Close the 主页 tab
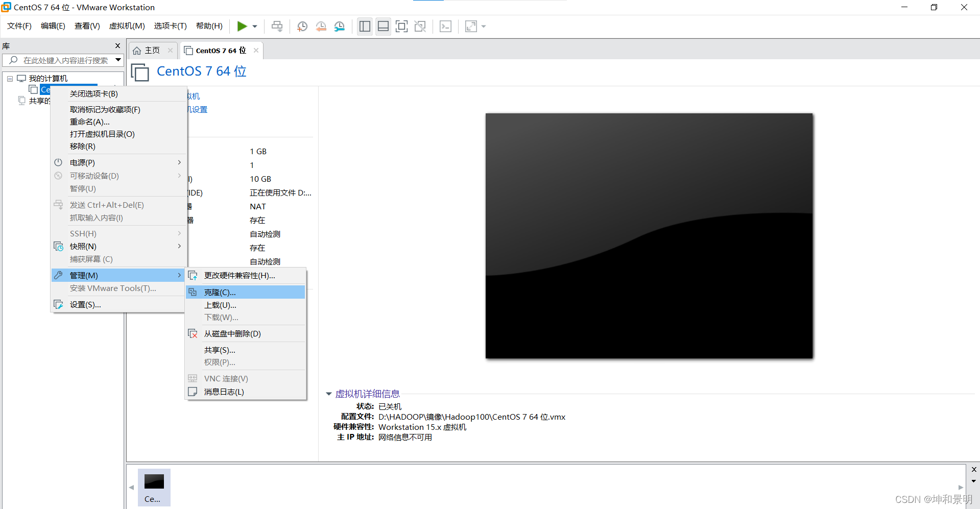The height and width of the screenshot is (509, 980). (170, 50)
